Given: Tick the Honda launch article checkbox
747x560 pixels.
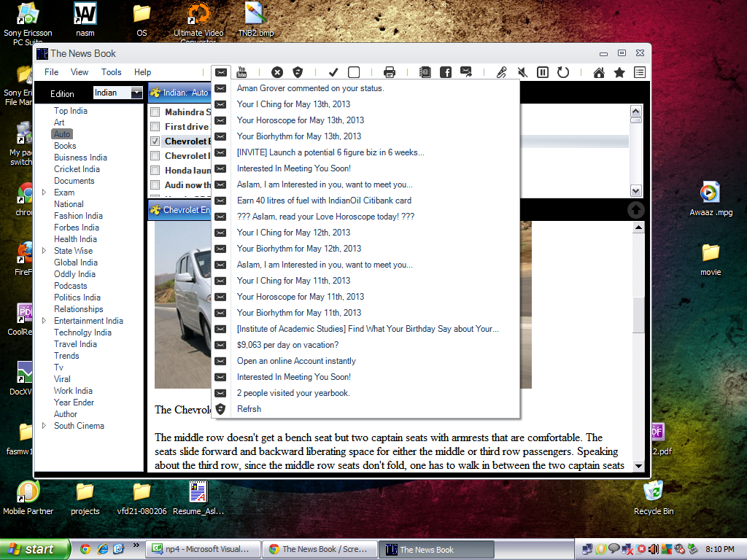Looking at the screenshot, I should coord(155,171).
